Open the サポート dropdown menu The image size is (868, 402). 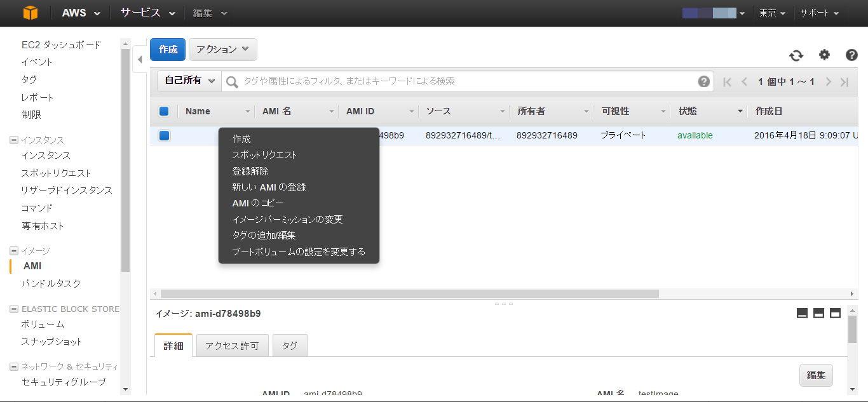(819, 13)
